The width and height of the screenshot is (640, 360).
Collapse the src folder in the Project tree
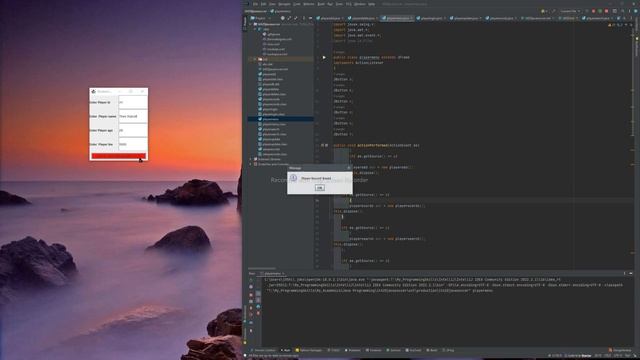(x=255, y=59)
